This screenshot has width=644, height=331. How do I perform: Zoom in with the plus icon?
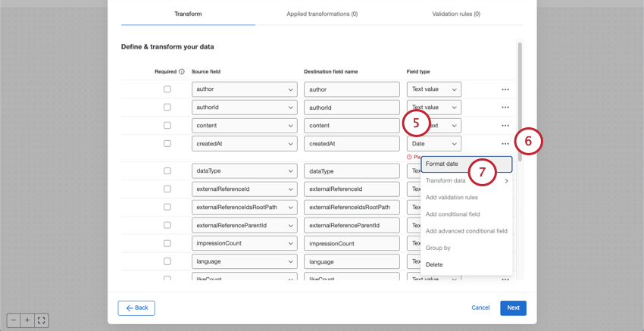[27, 320]
